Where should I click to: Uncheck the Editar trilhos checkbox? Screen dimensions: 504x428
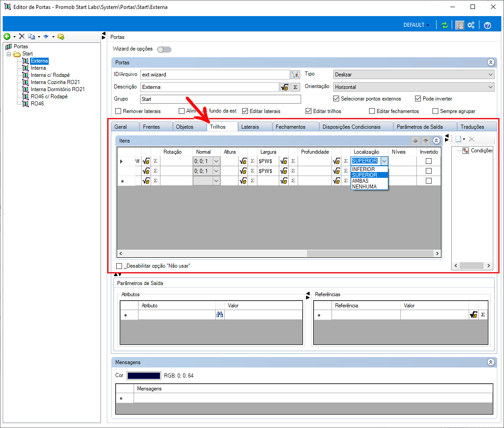(x=309, y=111)
